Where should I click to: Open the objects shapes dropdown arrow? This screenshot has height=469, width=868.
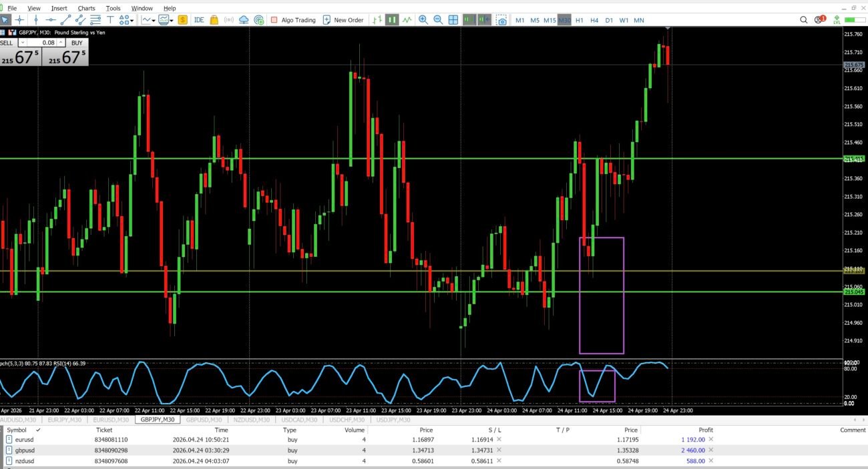coord(132,20)
